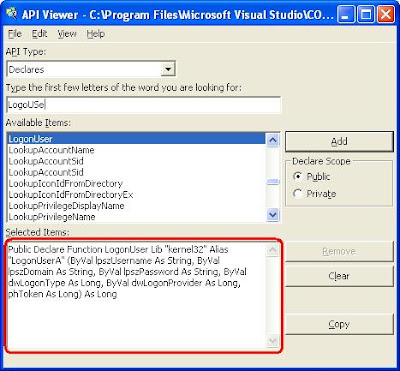Image resolution: width=400 pixels, height=371 pixels.
Task: Click the API Viewer title bar icon
Action: click(x=12, y=15)
